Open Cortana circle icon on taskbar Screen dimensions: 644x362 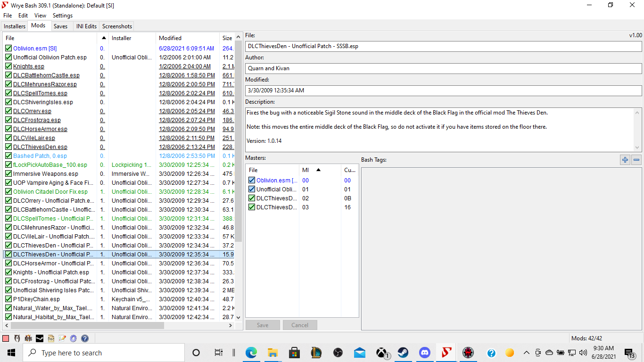(196, 353)
